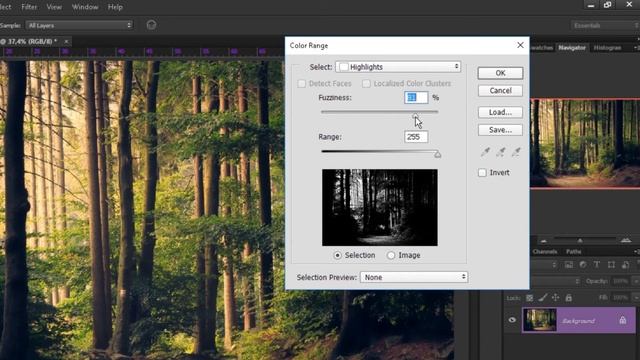This screenshot has width=640, height=360.
Task: Click the Fuzziness slider handle
Action: click(x=415, y=116)
